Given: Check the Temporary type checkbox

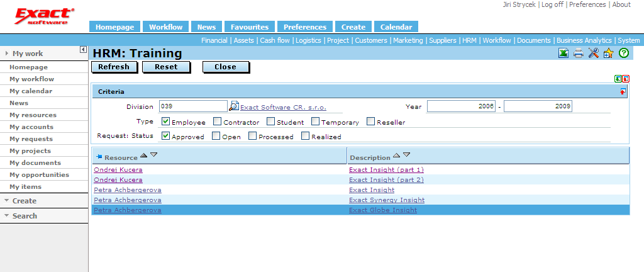Looking at the screenshot, I should pyautogui.click(x=316, y=122).
